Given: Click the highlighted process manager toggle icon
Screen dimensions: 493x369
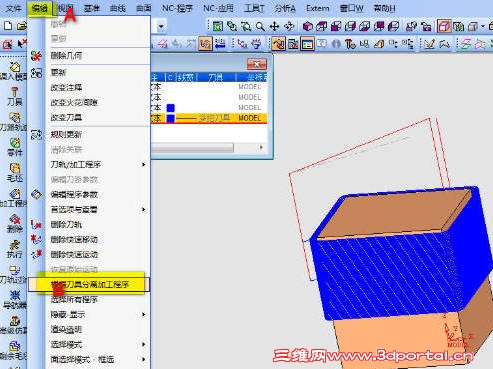Looking at the screenshot, I should pos(307,44).
